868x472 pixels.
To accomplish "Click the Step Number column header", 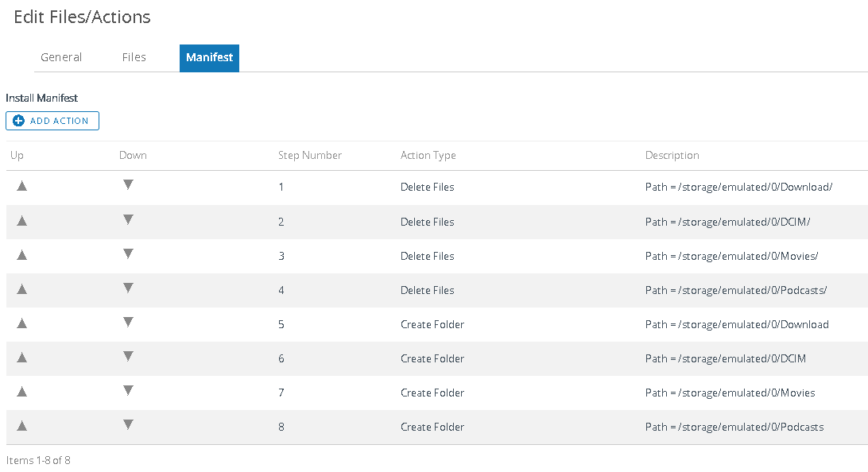I will [x=310, y=155].
